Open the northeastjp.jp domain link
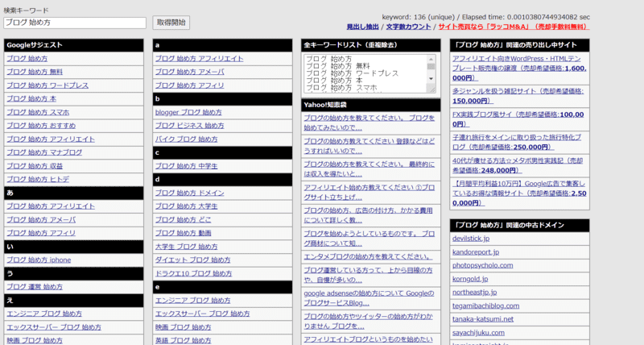Viewport: 644px width, 345px height. point(475,293)
